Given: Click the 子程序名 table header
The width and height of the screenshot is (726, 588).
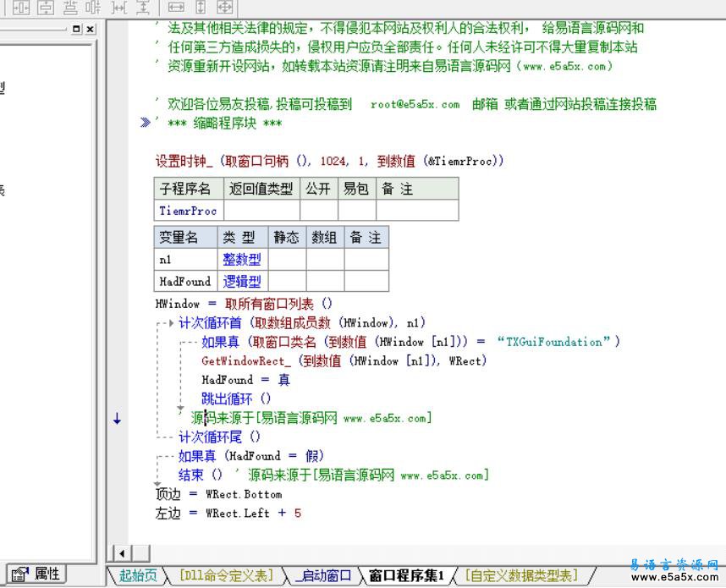Looking at the screenshot, I should [x=189, y=189].
